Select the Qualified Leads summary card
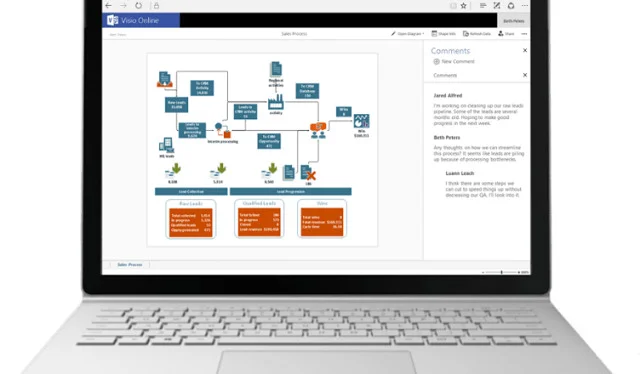Viewport: 640px width, 374px height. point(259,218)
